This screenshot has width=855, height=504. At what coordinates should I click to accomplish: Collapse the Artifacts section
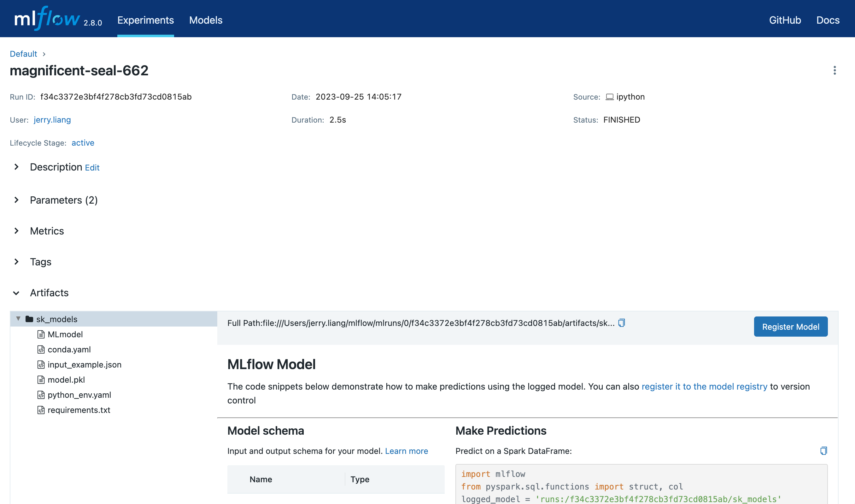tap(16, 292)
